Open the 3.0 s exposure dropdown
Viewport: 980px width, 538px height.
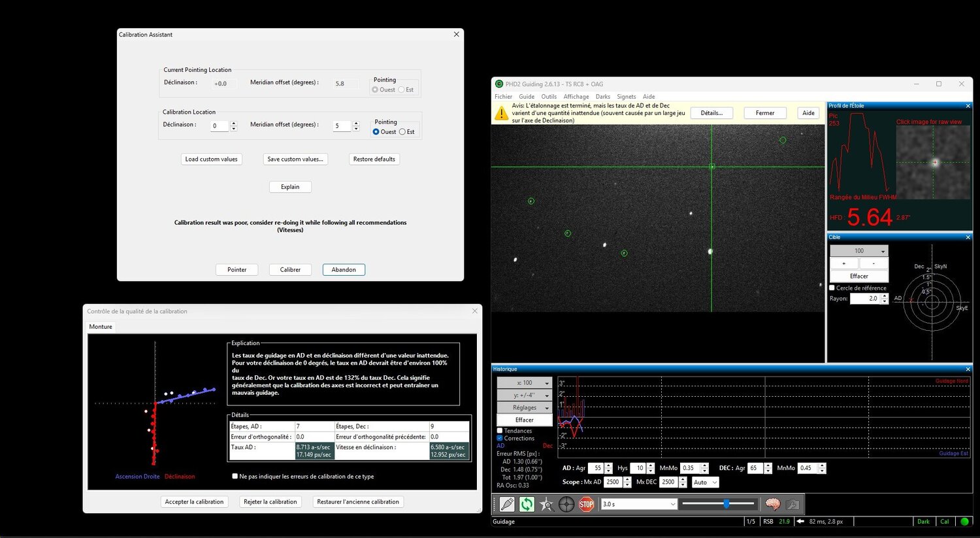[x=639, y=504]
